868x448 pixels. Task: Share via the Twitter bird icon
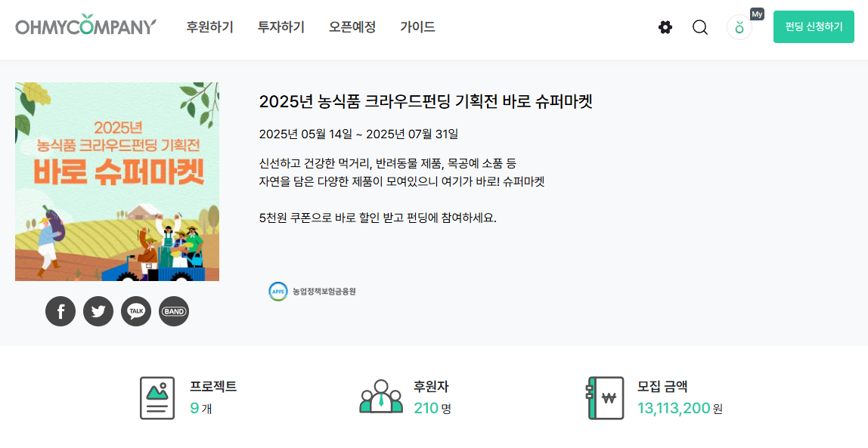(x=98, y=311)
